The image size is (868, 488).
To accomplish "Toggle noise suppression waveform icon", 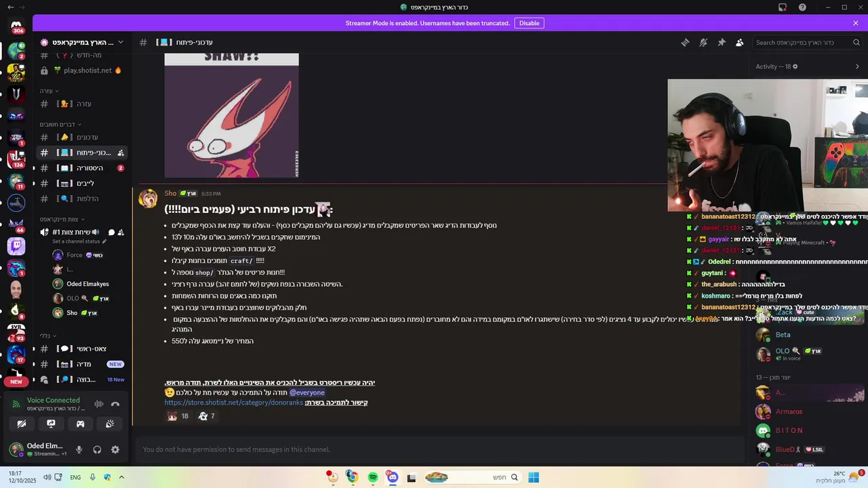I will point(99,404).
